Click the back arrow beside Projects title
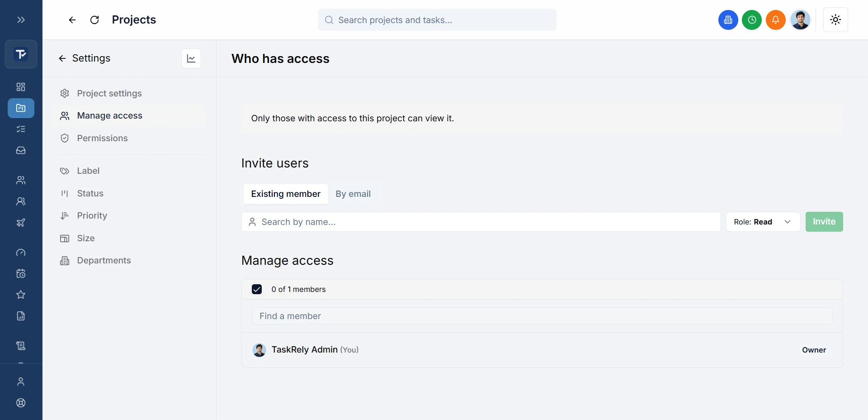Viewport: 868px width, 420px height. (x=72, y=20)
